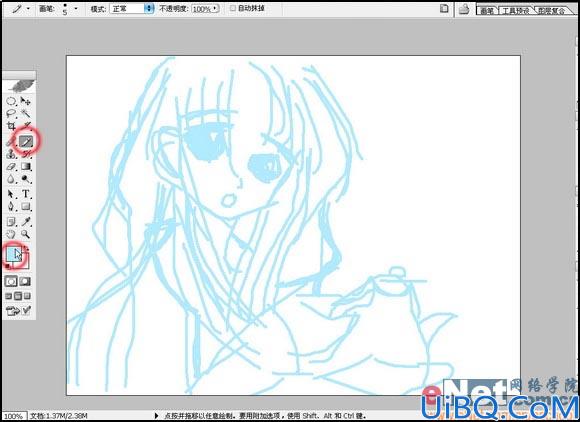
Task: Select the Slice tool
Action: click(x=26, y=125)
